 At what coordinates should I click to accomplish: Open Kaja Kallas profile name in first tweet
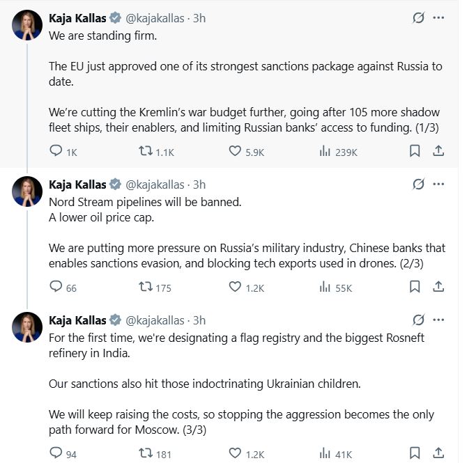[x=77, y=18]
